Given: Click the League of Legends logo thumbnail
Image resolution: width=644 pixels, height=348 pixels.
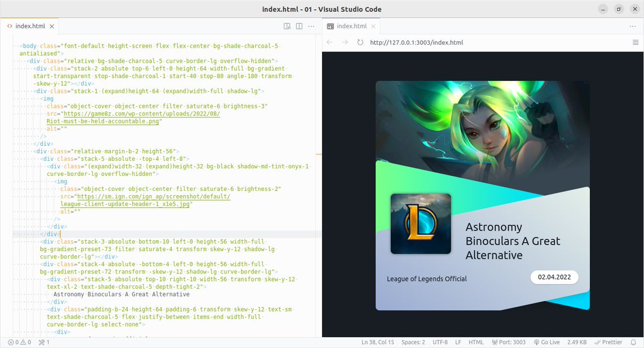Looking at the screenshot, I should 421,224.
